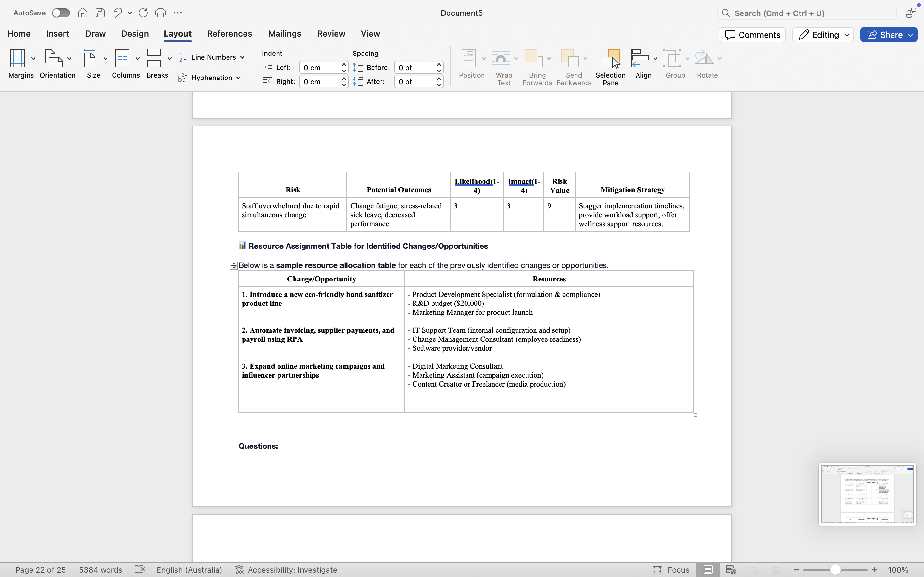This screenshot has width=924, height=577.
Task: Click the Print icon
Action: (x=160, y=13)
